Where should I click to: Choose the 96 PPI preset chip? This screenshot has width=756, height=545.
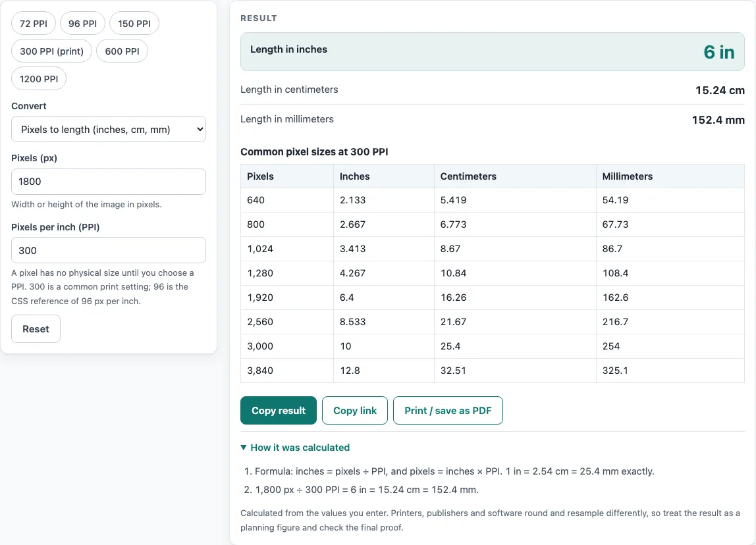82,24
